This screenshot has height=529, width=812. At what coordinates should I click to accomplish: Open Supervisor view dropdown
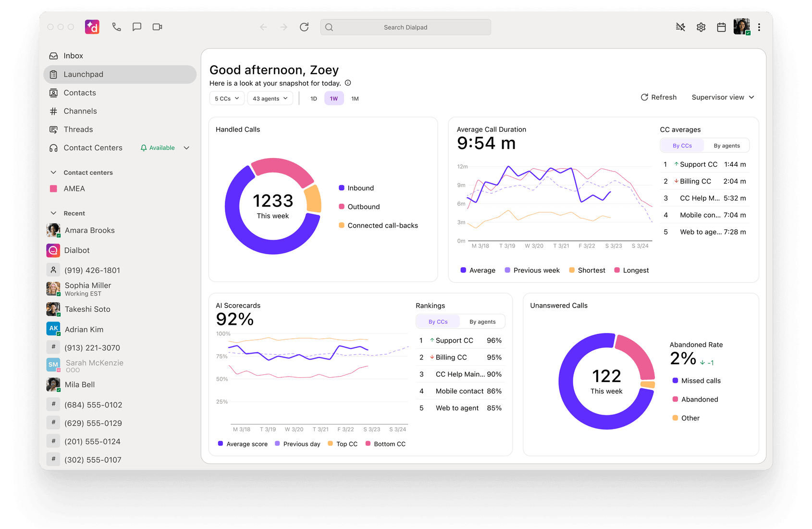(723, 97)
